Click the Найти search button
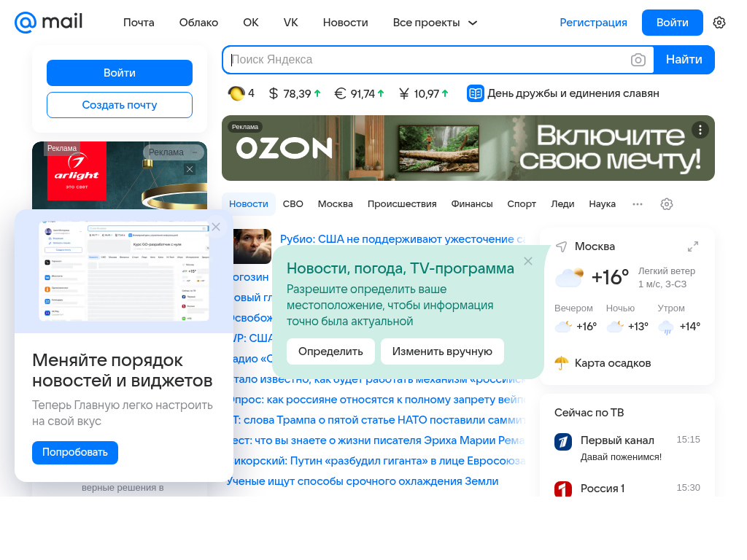Viewport: 747px width, 560px height. pos(684,60)
